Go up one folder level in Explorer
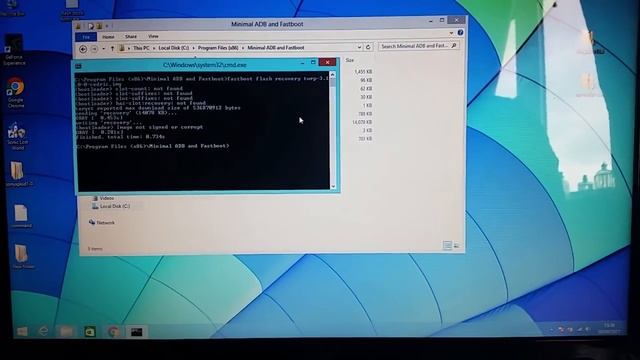 pyautogui.click(x=112, y=49)
